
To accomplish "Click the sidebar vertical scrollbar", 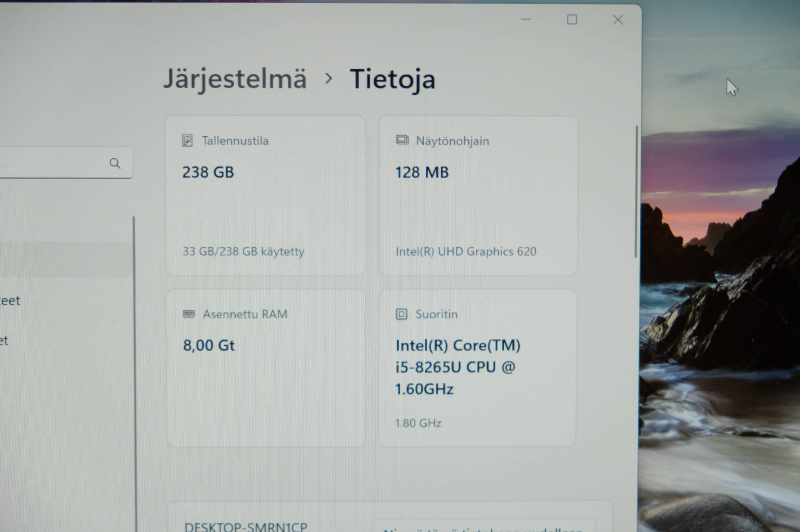I will point(135,373).
